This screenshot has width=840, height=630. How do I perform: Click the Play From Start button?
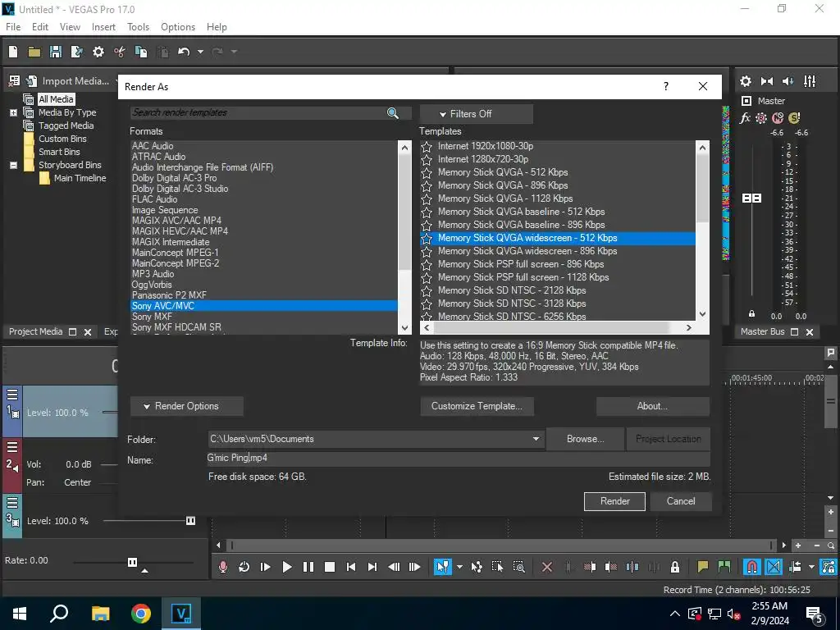click(x=265, y=567)
